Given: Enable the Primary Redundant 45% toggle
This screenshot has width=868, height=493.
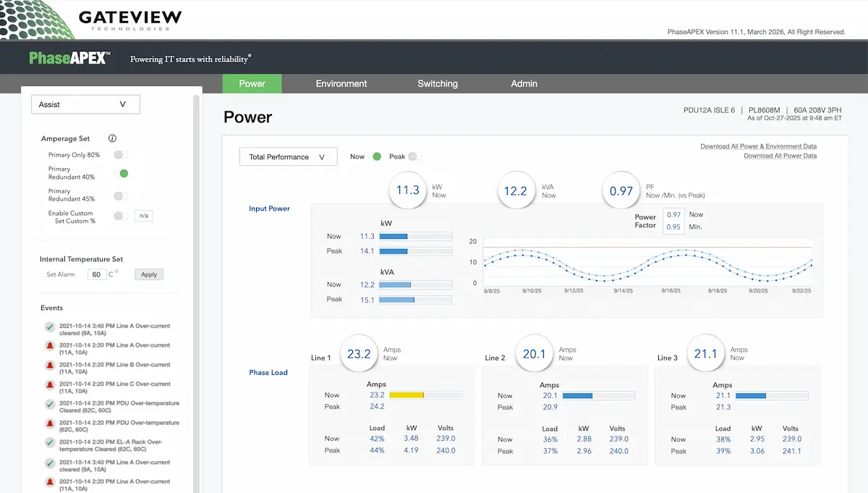Looking at the screenshot, I should pyautogui.click(x=121, y=195).
